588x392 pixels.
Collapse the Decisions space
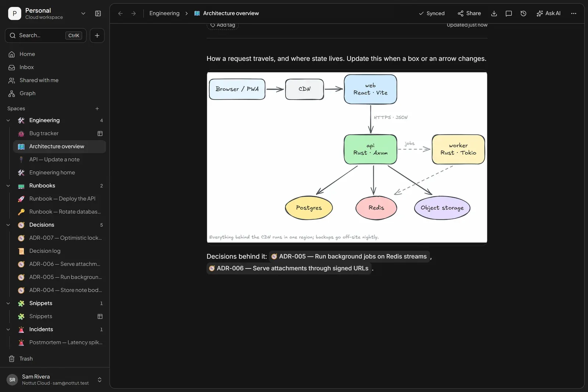(8, 225)
